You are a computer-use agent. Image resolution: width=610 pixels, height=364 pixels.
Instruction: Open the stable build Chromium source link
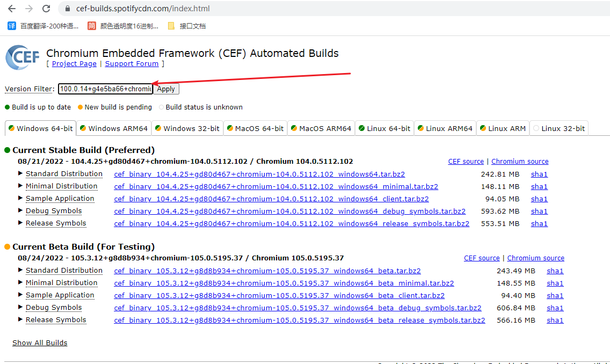click(520, 162)
